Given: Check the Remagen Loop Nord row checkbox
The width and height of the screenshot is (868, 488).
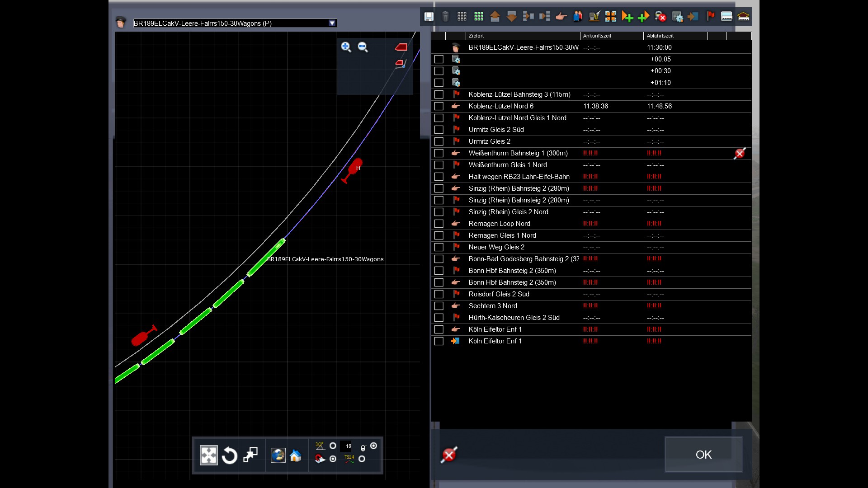Looking at the screenshot, I should 439,224.
